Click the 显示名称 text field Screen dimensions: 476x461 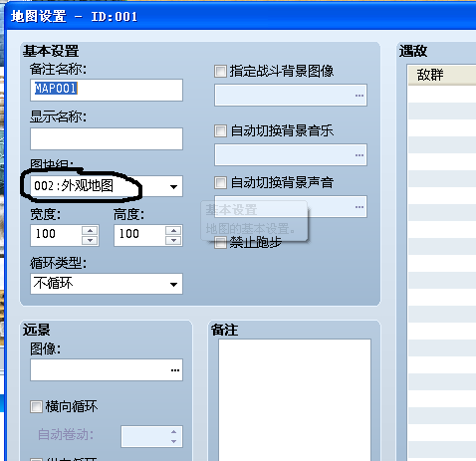(107, 138)
